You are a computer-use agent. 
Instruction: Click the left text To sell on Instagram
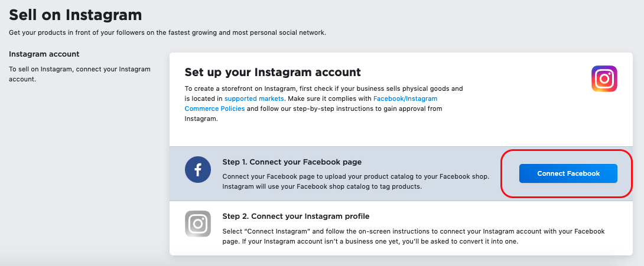tap(80, 74)
